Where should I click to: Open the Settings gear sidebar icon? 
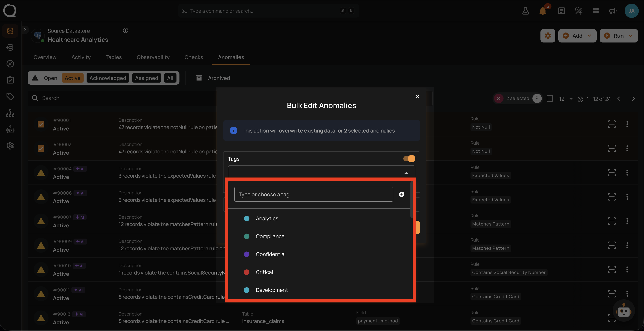10,146
